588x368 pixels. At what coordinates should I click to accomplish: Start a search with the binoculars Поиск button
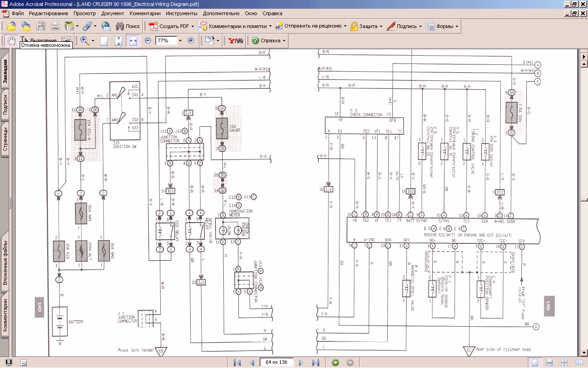click(128, 26)
